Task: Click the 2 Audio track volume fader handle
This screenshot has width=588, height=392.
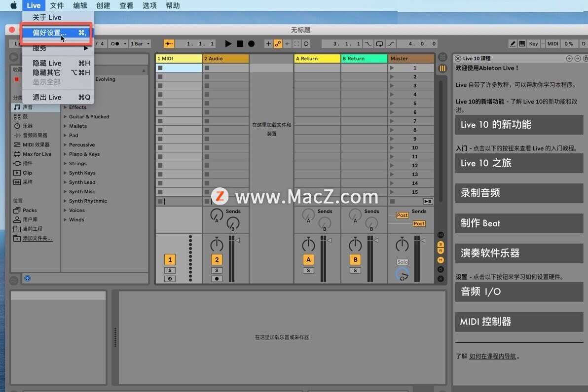Action: [x=237, y=240]
